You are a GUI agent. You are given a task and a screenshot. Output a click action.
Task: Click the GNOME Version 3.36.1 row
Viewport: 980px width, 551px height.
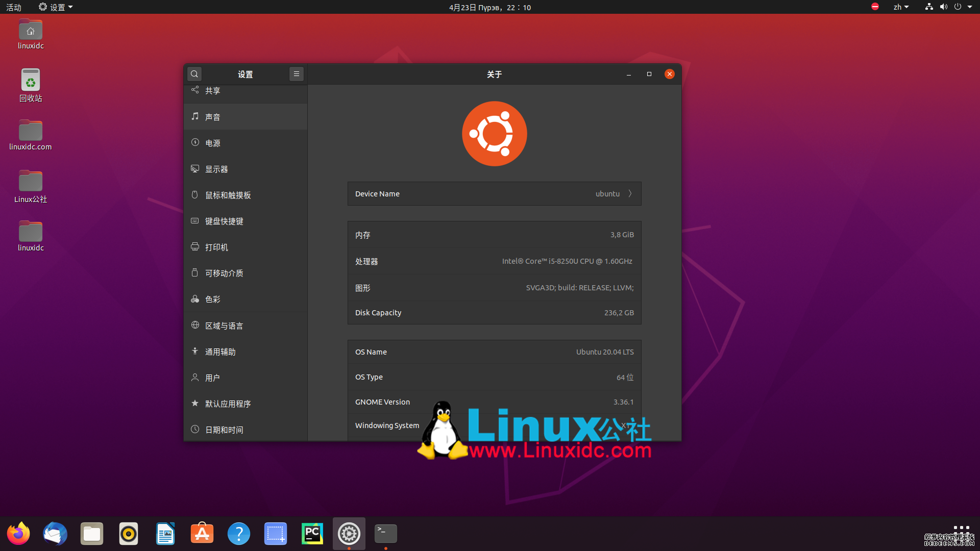tap(494, 402)
